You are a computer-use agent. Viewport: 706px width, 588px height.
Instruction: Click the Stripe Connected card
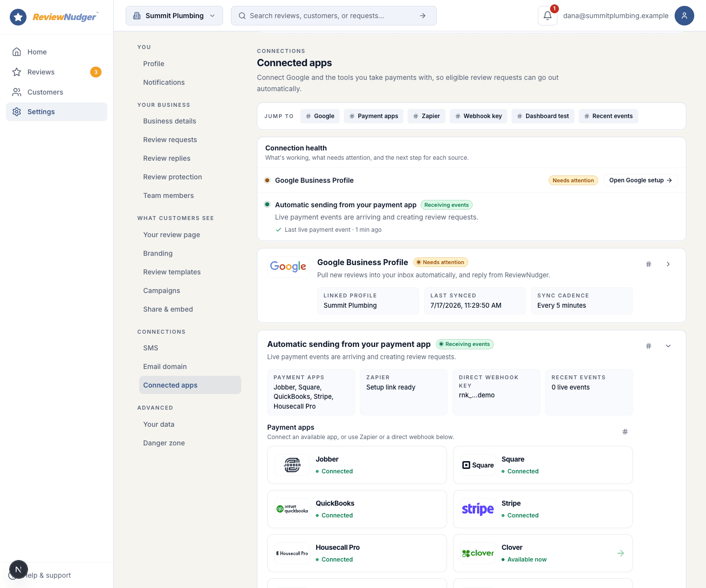click(543, 509)
